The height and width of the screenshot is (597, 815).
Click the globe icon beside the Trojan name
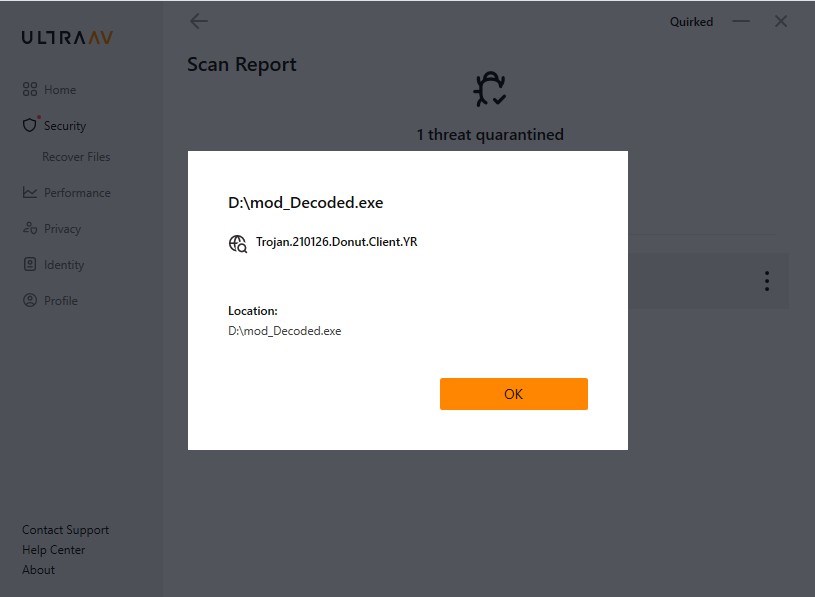238,243
